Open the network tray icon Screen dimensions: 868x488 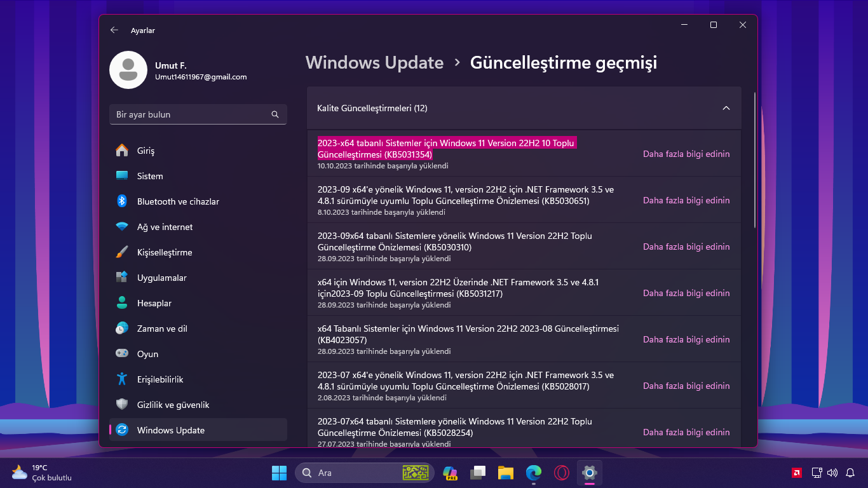click(817, 473)
